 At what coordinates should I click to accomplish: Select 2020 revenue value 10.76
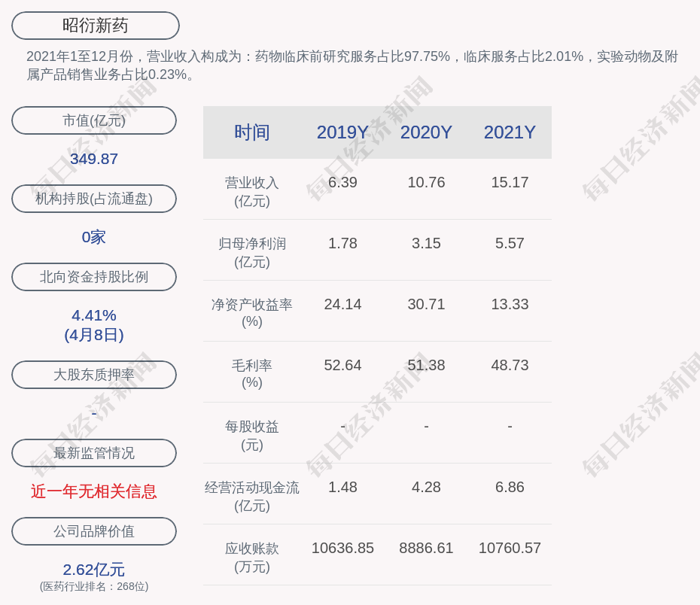[x=426, y=182]
